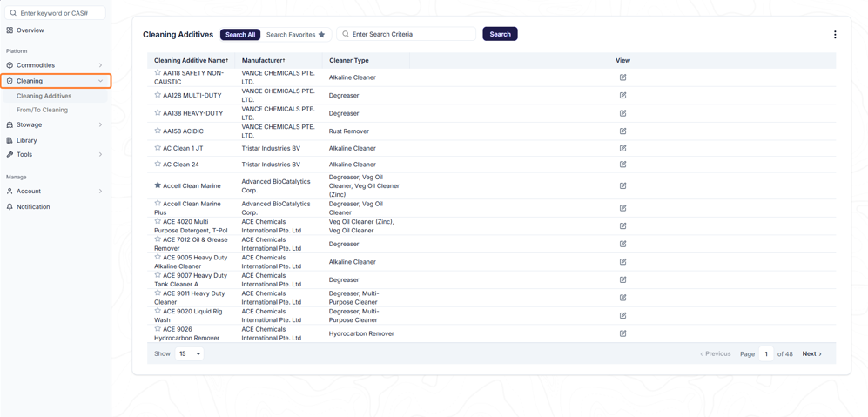Sort by Cleaning Additive Name column
Viewport: 868px width, 417px height.
[191, 60]
